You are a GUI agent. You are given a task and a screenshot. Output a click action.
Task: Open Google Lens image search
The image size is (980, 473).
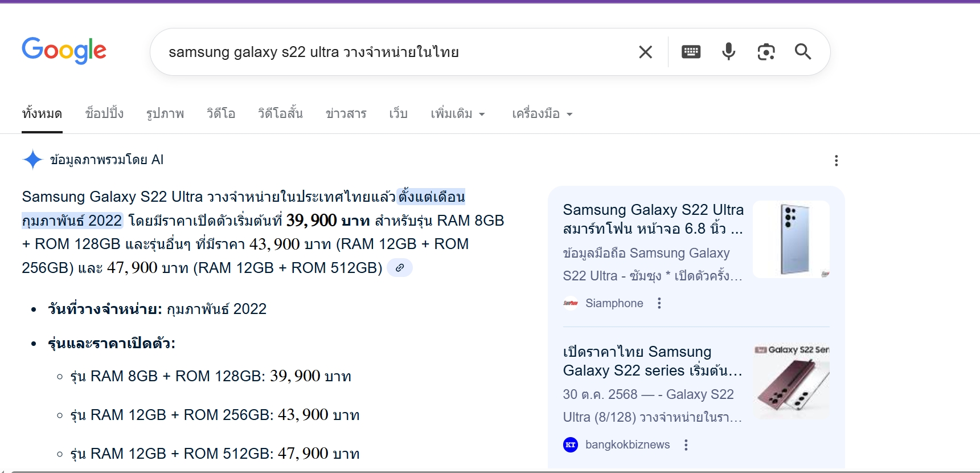[766, 52]
